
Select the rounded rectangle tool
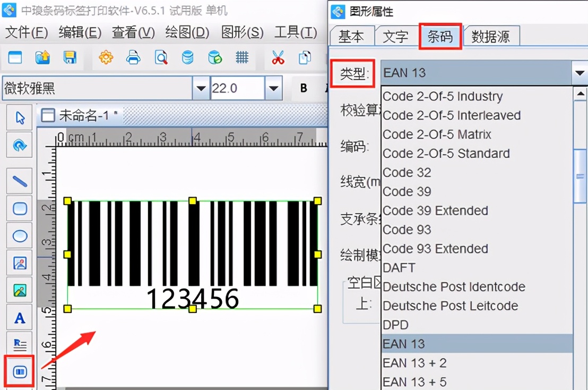[19, 208]
